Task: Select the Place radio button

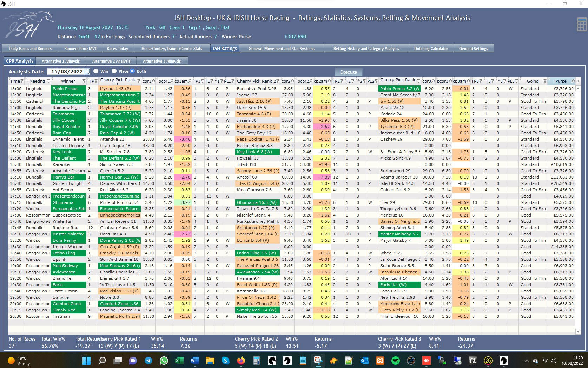Action: (x=114, y=71)
